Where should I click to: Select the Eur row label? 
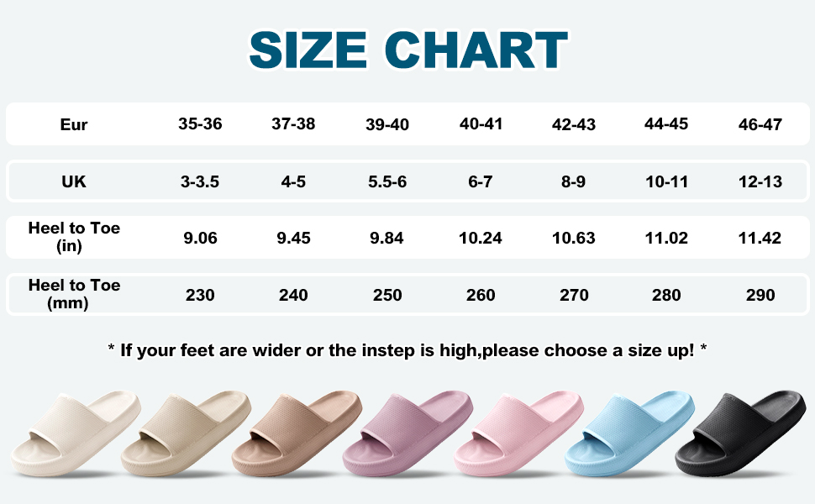(74, 125)
